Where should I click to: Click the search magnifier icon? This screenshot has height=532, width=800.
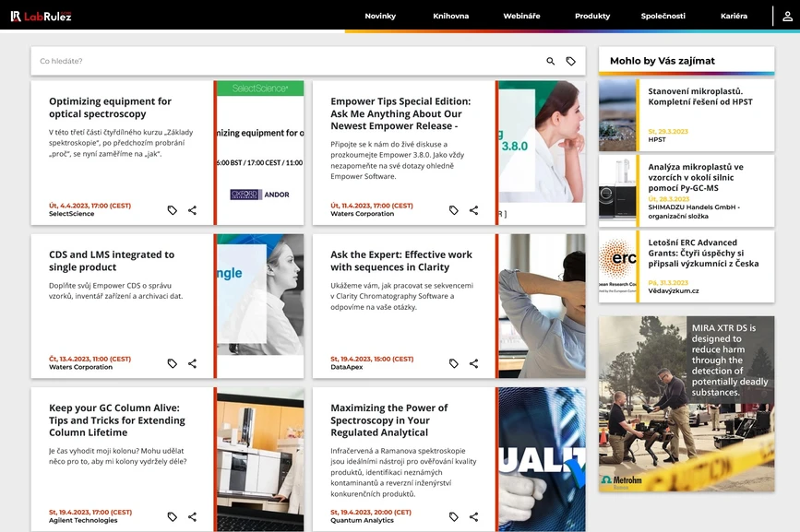(x=551, y=62)
